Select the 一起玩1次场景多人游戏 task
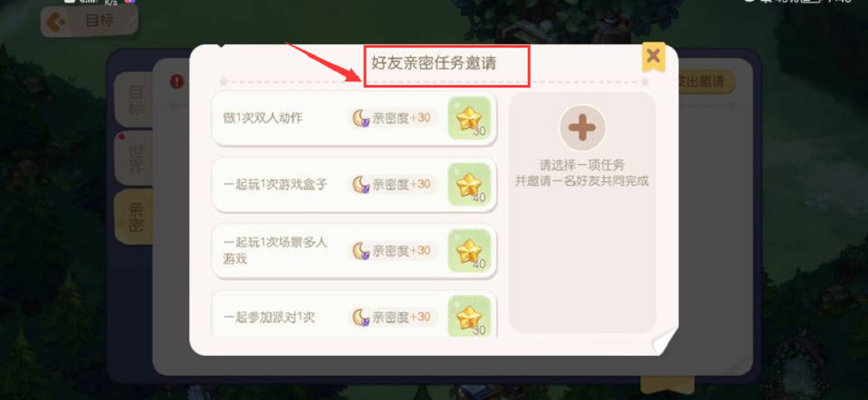The width and height of the screenshot is (868, 400). (x=354, y=251)
